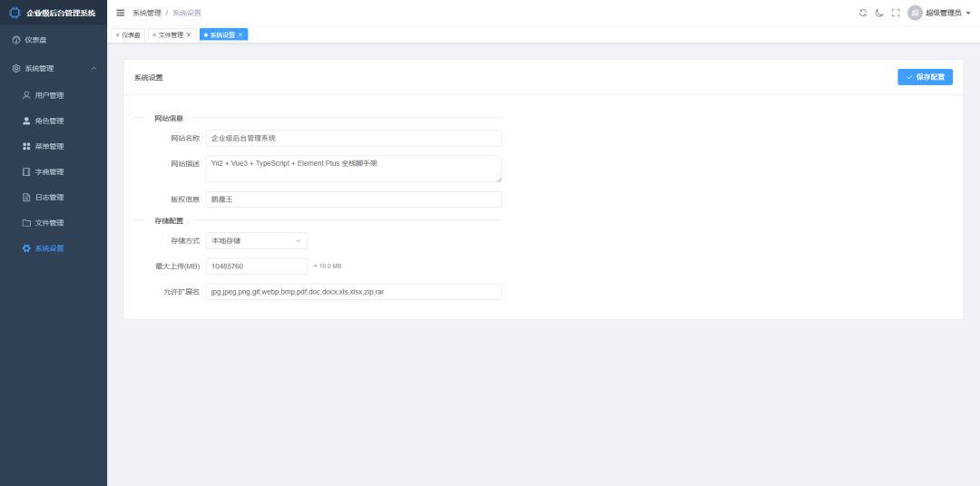980x486 pixels.
Task: Close the 文件管理 tab
Action: (189, 35)
